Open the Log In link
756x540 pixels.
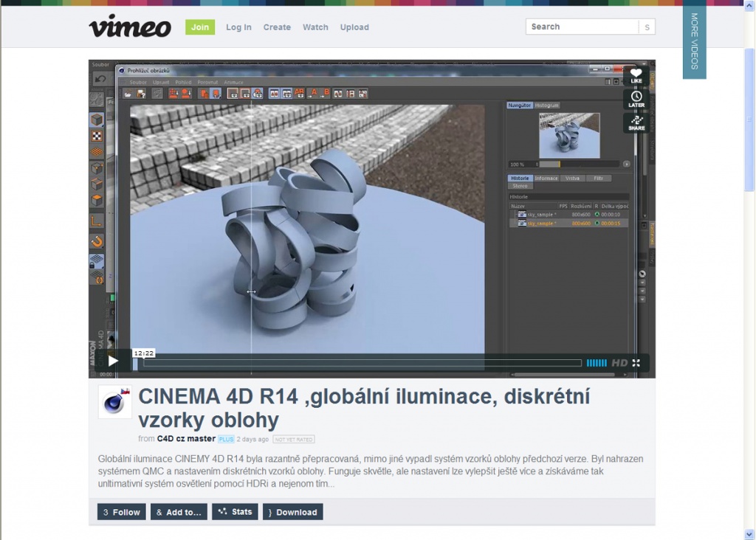tap(238, 27)
